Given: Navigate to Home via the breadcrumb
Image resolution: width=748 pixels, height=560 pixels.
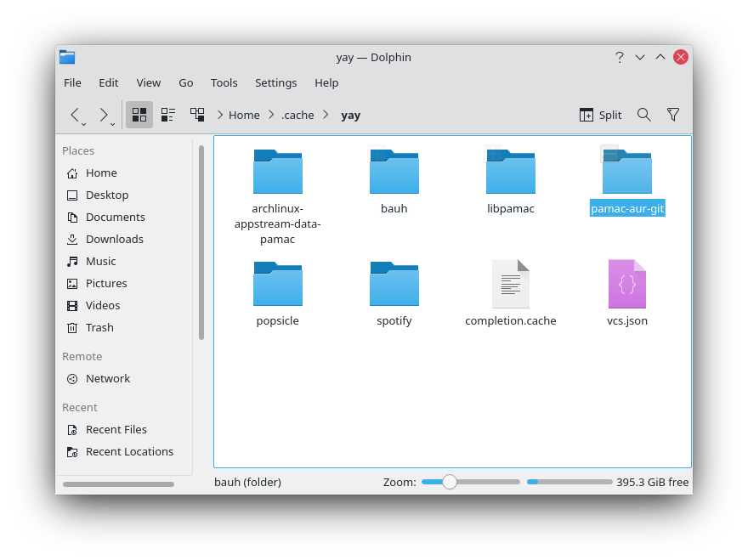Looking at the screenshot, I should point(244,114).
